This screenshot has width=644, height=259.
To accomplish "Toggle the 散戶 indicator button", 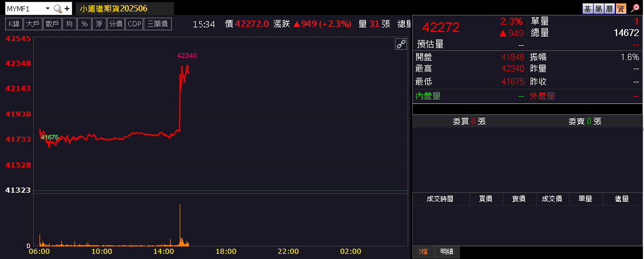I will point(52,24).
